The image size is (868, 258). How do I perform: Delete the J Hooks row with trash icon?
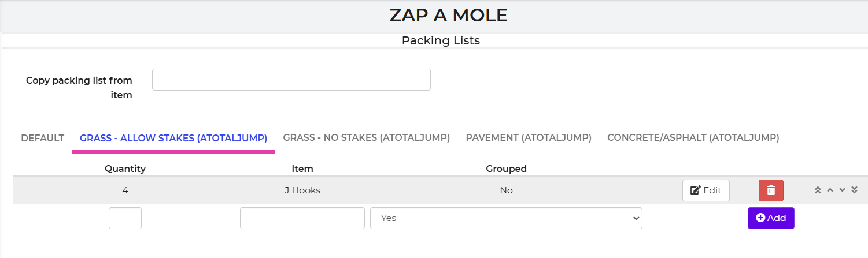click(x=771, y=190)
